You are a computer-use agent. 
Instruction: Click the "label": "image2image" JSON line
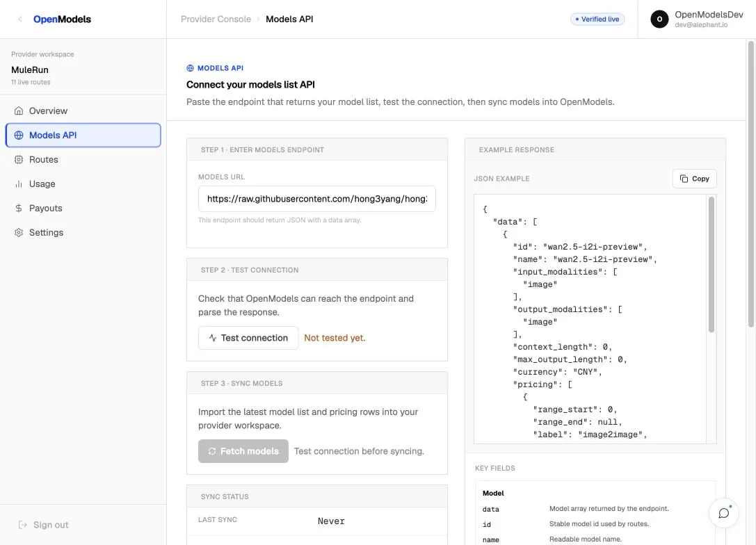tap(590, 434)
